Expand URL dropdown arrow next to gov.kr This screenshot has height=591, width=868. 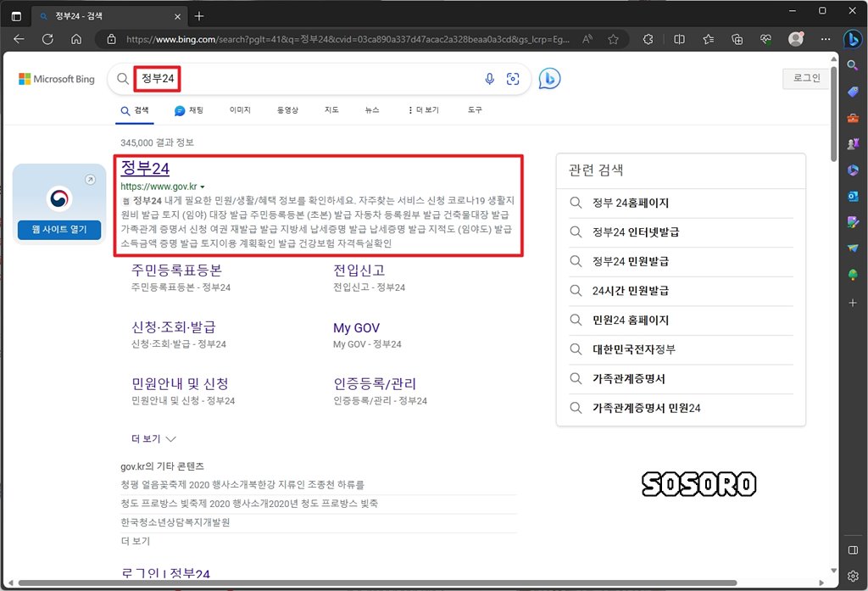203,187
